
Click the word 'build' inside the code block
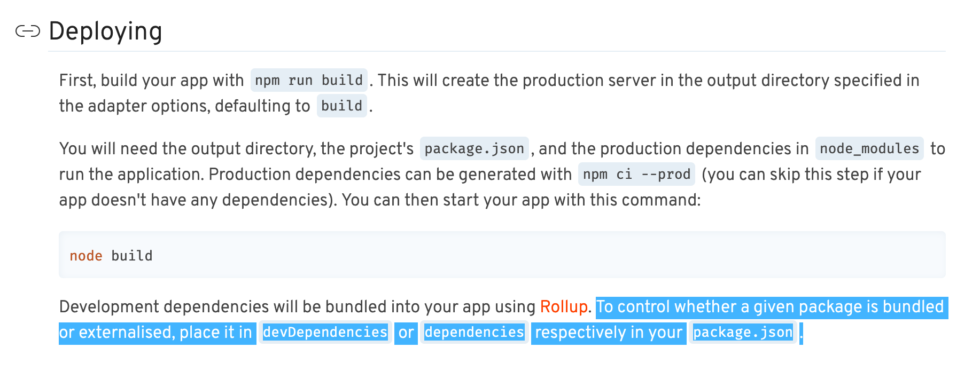(x=132, y=256)
